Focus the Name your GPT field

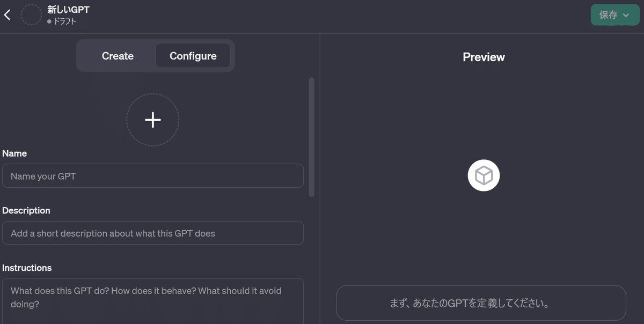[153, 176]
